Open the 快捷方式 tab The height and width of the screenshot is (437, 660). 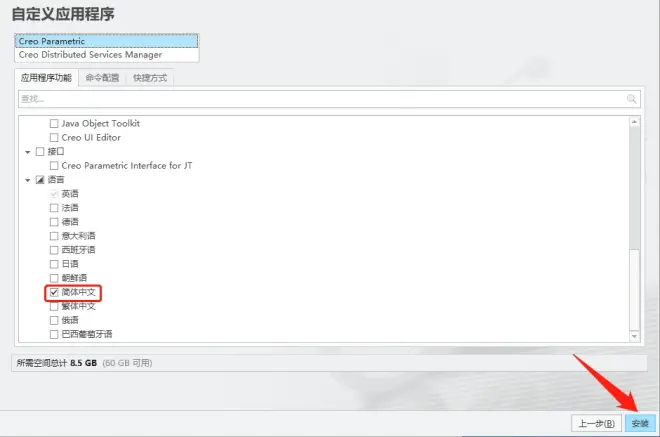(150, 78)
